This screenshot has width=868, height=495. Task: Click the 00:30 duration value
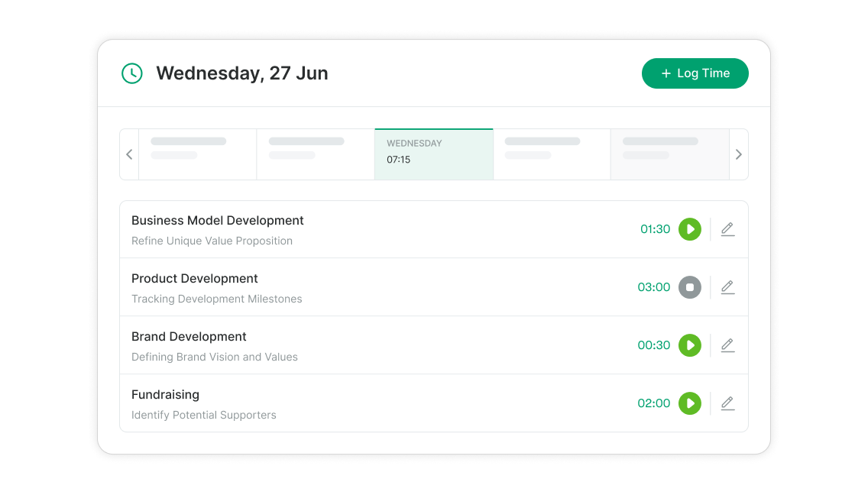[654, 345]
